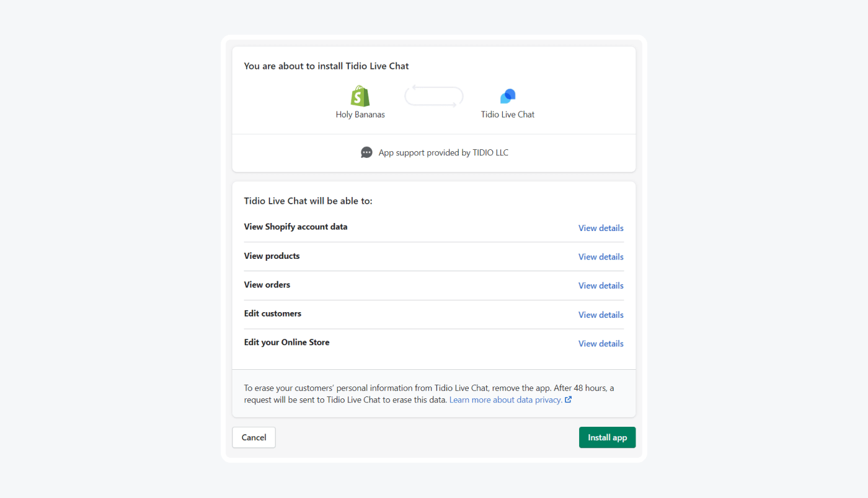Click the TIDIO LLC support row icon

coord(366,152)
